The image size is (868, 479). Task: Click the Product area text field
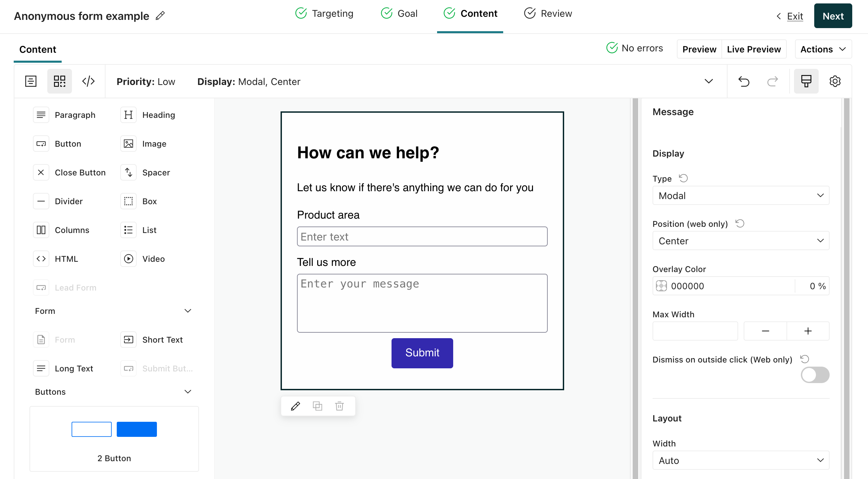point(422,236)
